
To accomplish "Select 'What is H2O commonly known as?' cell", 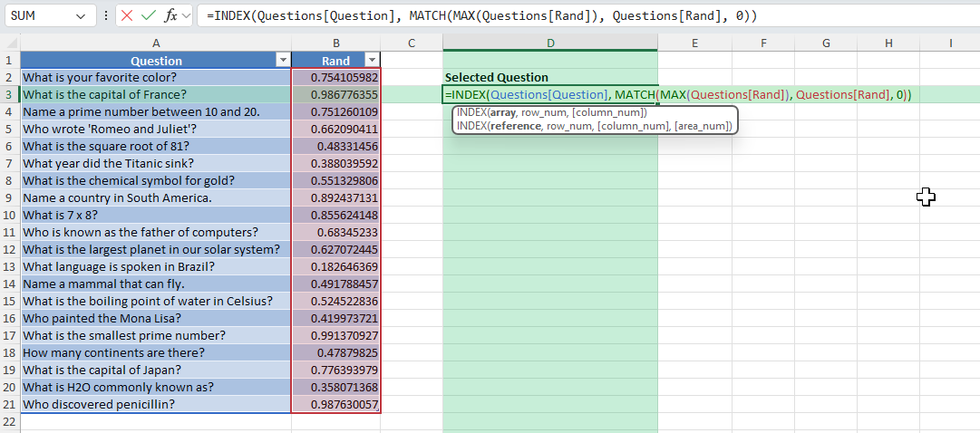I will click(x=156, y=387).
